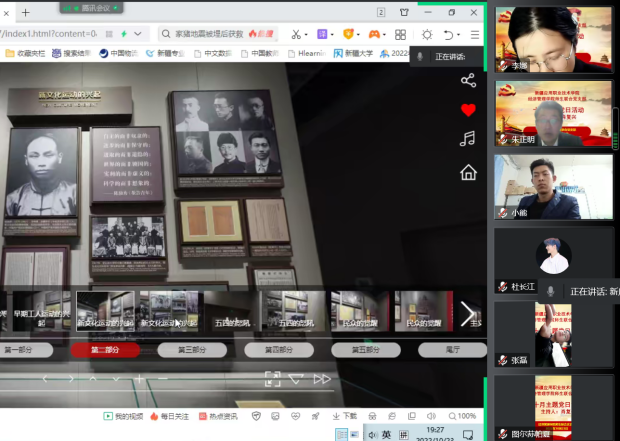Toggle the background music note icon
The height and width of the screenshot is (441, 620).
(x=467, y=139)
